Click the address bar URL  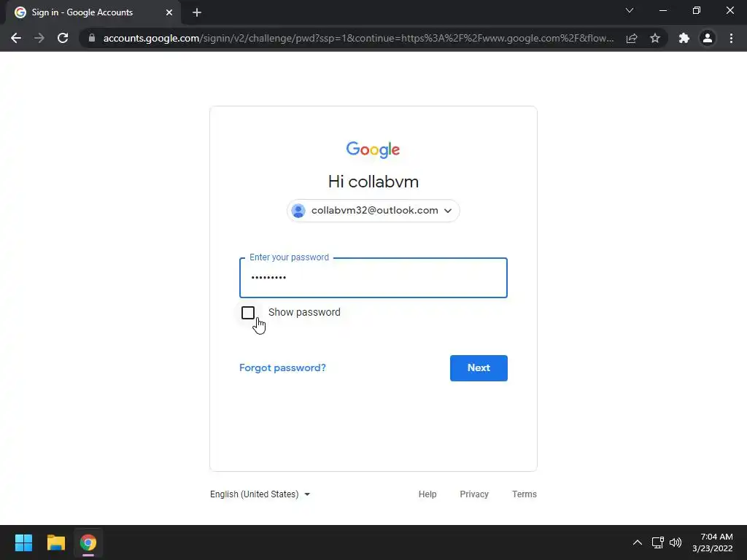pyautogui.click(x=358, y=38)
